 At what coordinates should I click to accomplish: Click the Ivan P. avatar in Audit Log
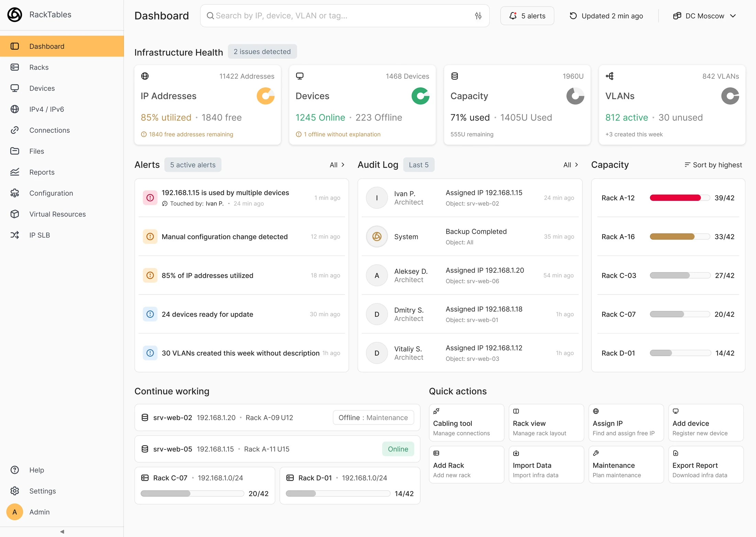click(x=377, y=197)
